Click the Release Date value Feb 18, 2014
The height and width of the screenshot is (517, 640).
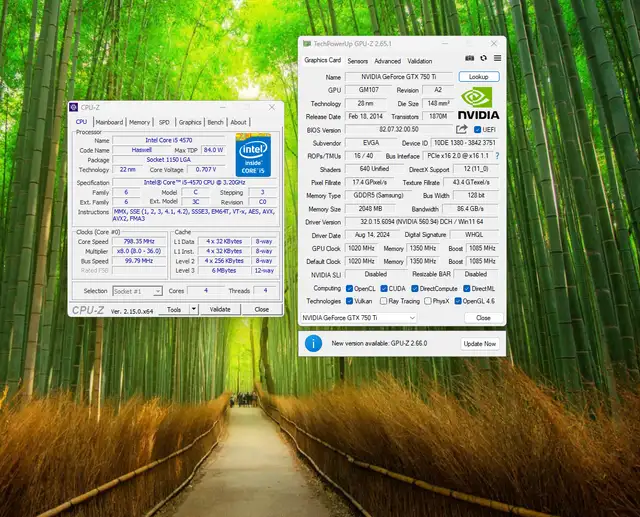coord(366,116)
